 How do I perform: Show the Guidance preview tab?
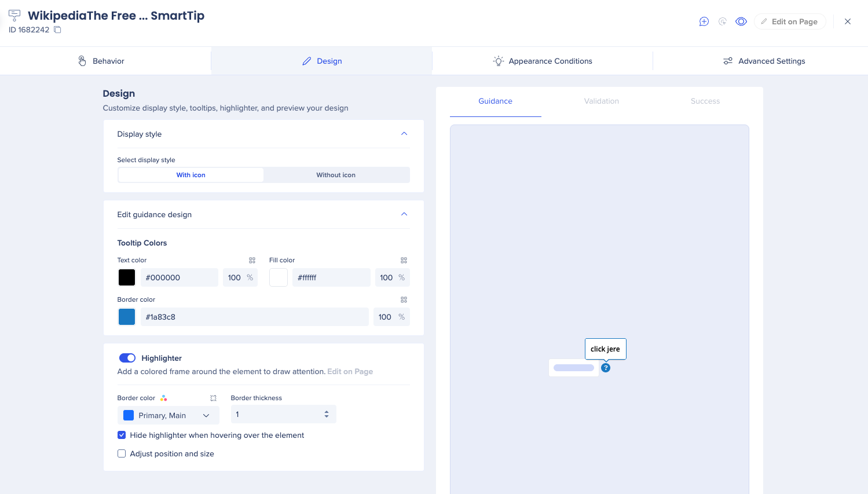495,101
